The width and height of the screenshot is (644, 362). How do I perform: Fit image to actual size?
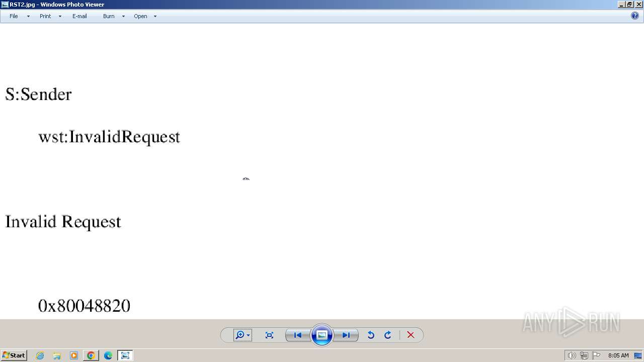pyautogui.click(x=269, y=335)
